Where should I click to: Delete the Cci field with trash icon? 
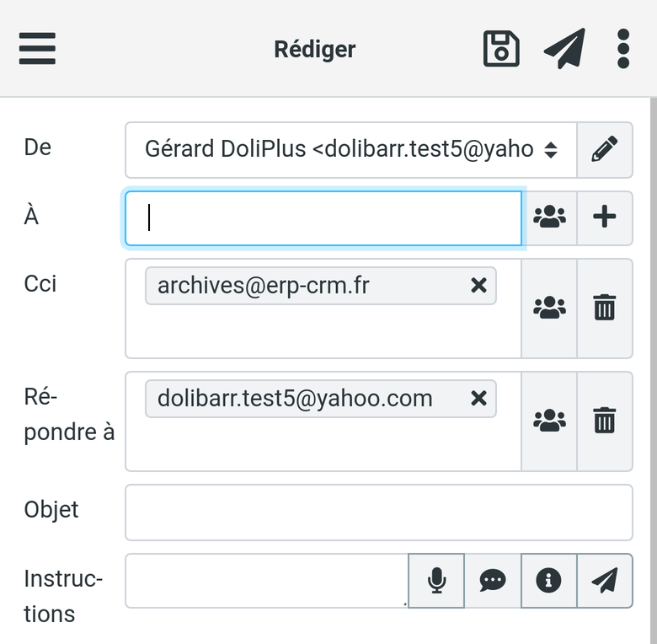point(605,309)
